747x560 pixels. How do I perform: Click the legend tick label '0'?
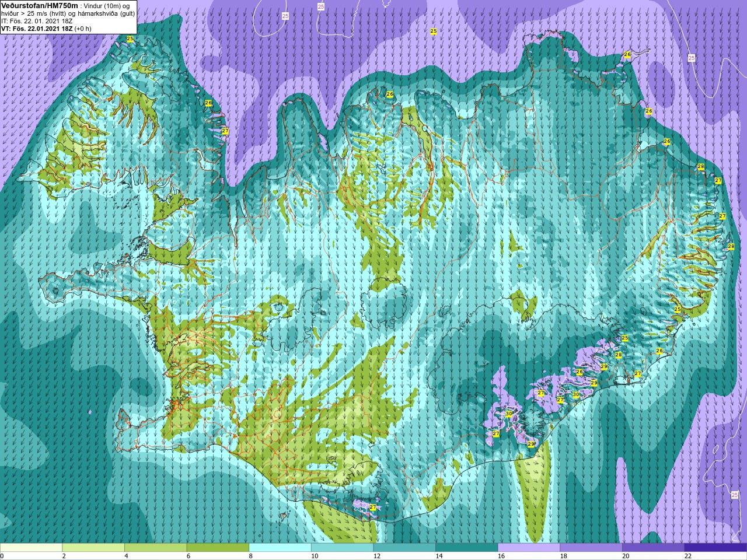pyautogui.click(x=2, y=556)
